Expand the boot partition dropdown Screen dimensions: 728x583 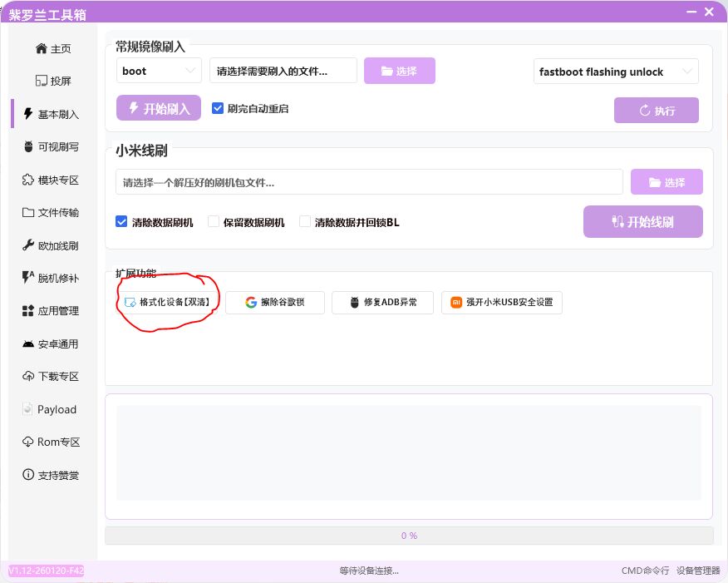click(x=159, y=72)
